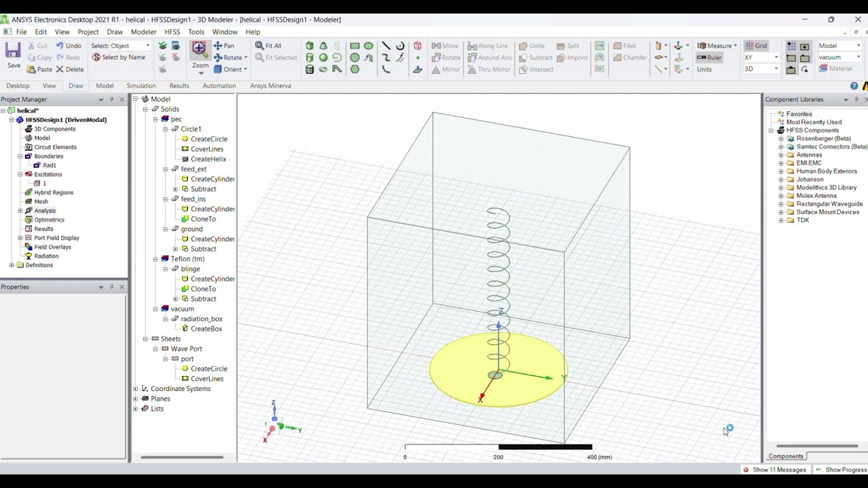868x488 pixels.
Task: Select the draw line tool
Action: [386, 46]
